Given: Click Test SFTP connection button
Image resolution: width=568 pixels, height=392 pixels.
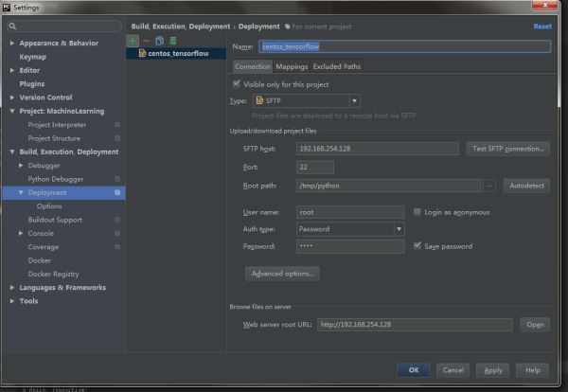Looking at the screenshot, I should point(507,149).
